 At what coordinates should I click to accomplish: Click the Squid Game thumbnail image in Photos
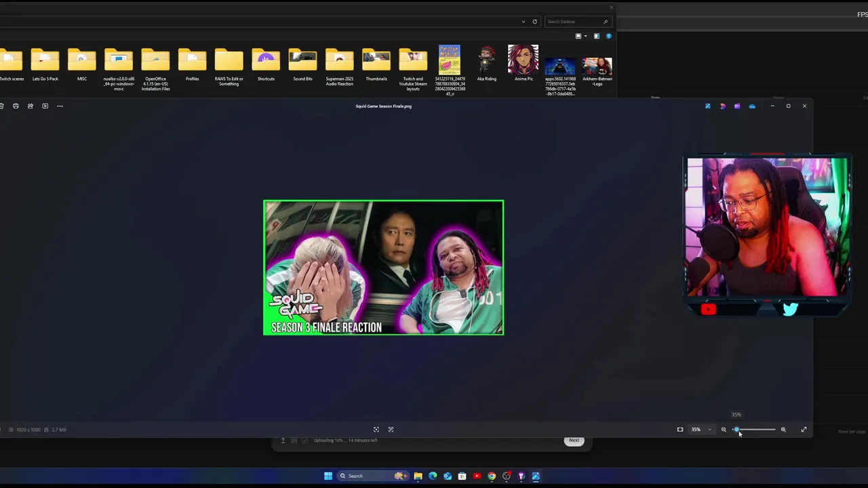click(x=383, y=268)
